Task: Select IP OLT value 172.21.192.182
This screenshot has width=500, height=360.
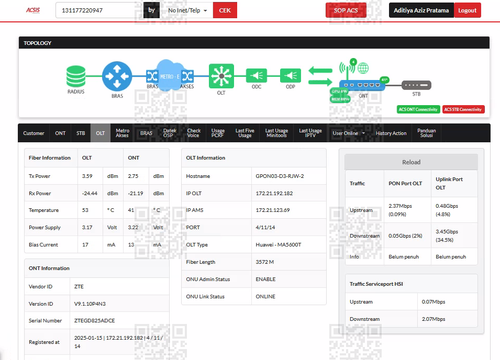Action: pyautogui.click(x=274, y=193)
